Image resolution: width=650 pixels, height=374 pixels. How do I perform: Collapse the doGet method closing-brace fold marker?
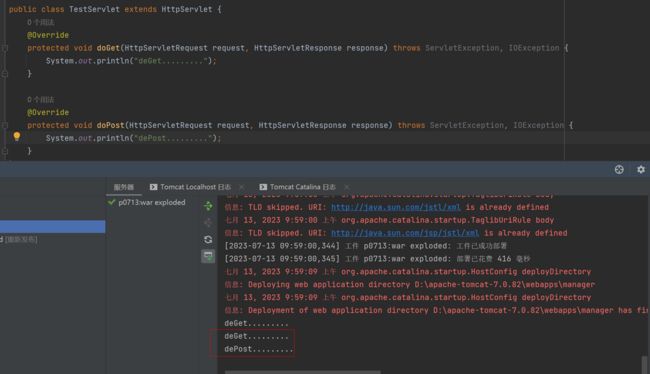[x=5, y=74]
